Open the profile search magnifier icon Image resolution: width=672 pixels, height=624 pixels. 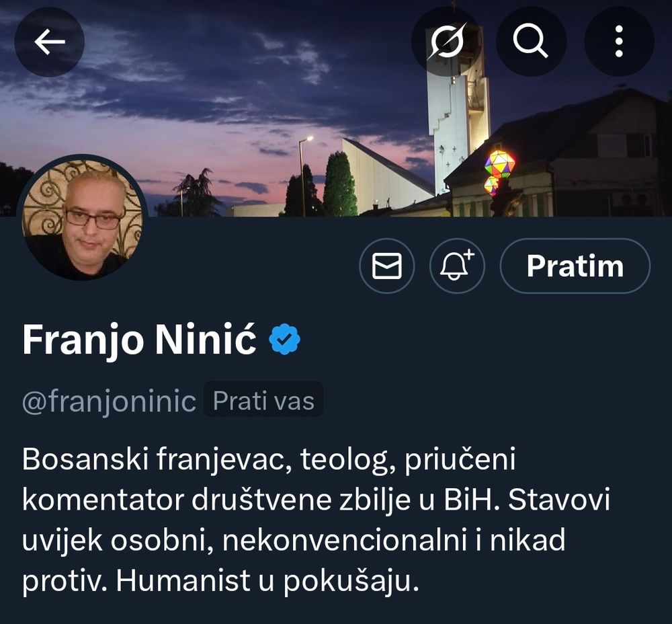coord(532,42)
